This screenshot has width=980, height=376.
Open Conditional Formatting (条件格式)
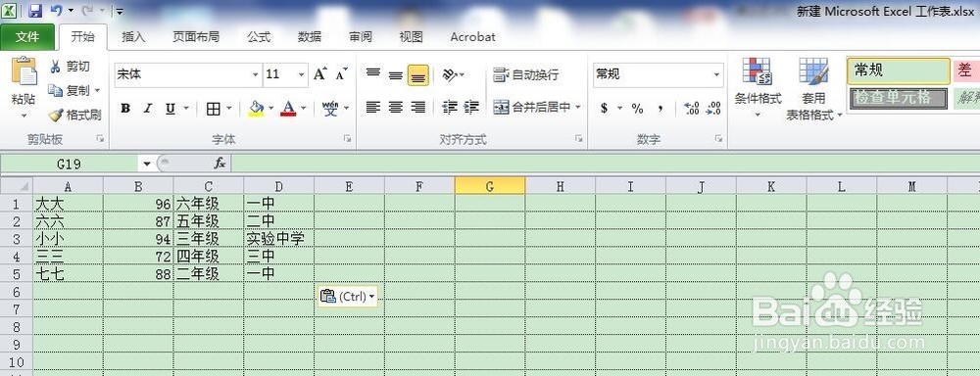[758, 87]
